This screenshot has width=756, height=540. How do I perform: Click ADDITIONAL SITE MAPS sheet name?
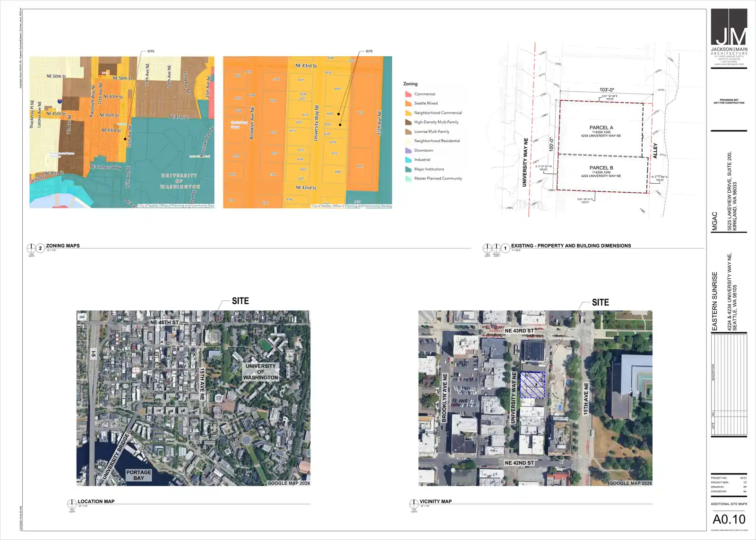tap(729, 504)
